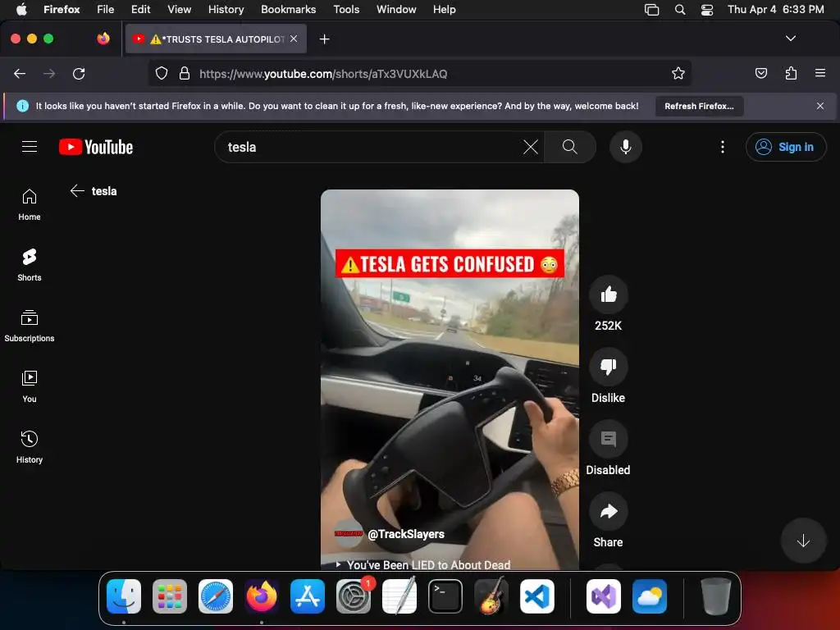The height and width of the screenshot is (630, 840).
Task: Open the list all tabs dropdown
Action: (x=790, y=39)
